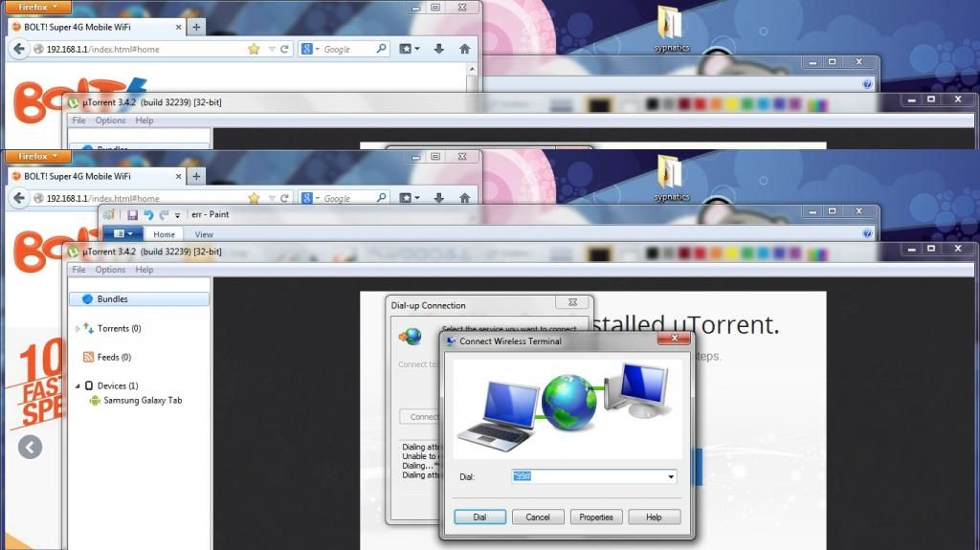This screenshot has height=550, width=980.
Task: Click scrollbar up arrow in upper Firefox page
Action: point(472,70)
